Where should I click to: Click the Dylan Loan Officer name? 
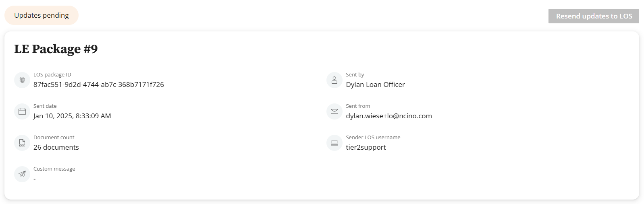point(375,84)
